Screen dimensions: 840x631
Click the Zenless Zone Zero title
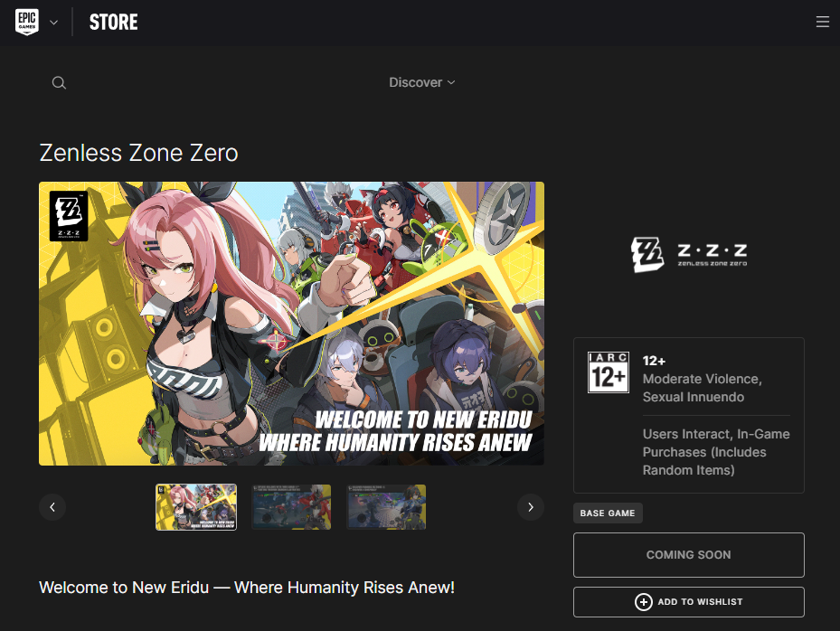click(x=138, y=153)
